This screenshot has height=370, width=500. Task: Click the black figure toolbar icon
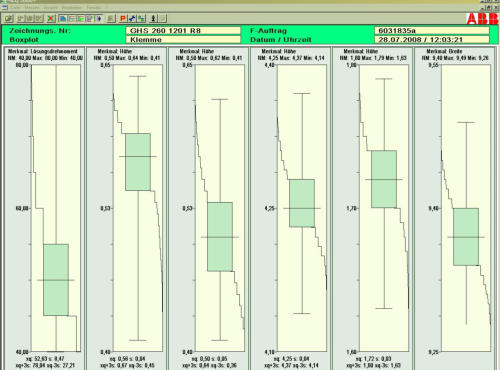point(153,18)
